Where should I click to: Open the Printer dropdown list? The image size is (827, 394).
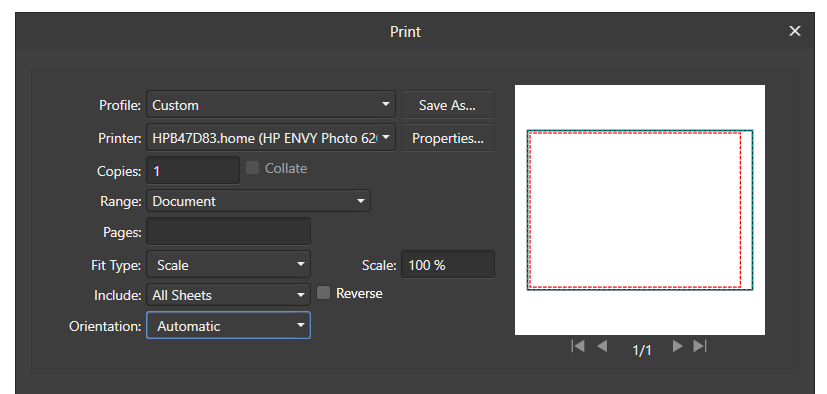pyautogui.click(x=271, y=138)
